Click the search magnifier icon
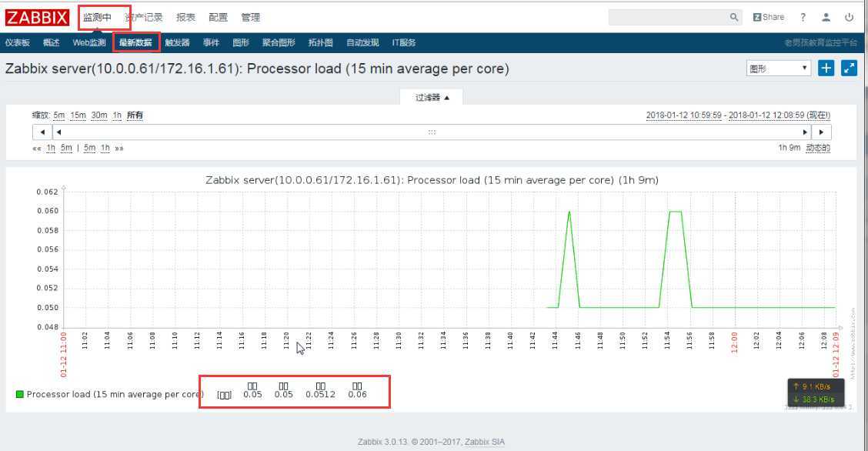 (734, 17)
